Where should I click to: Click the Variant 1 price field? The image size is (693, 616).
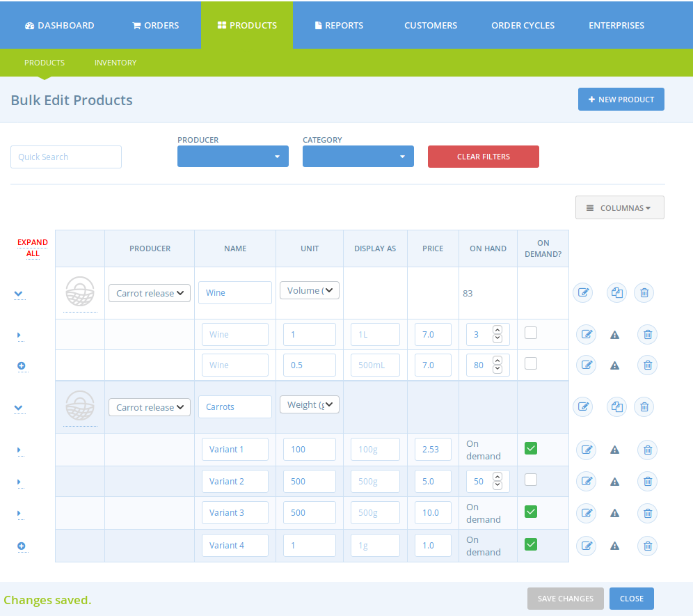(x=433, y=449)
